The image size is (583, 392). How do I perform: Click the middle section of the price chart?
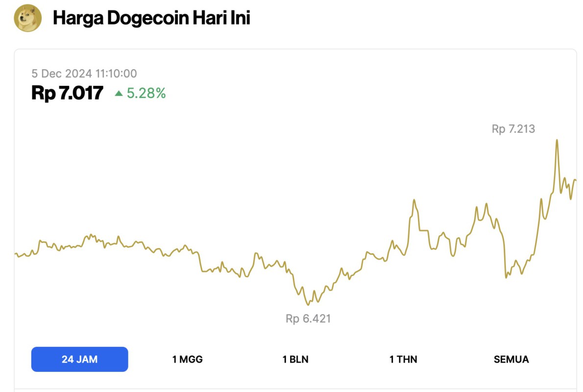pyautogui.click(x=294, y=235)
